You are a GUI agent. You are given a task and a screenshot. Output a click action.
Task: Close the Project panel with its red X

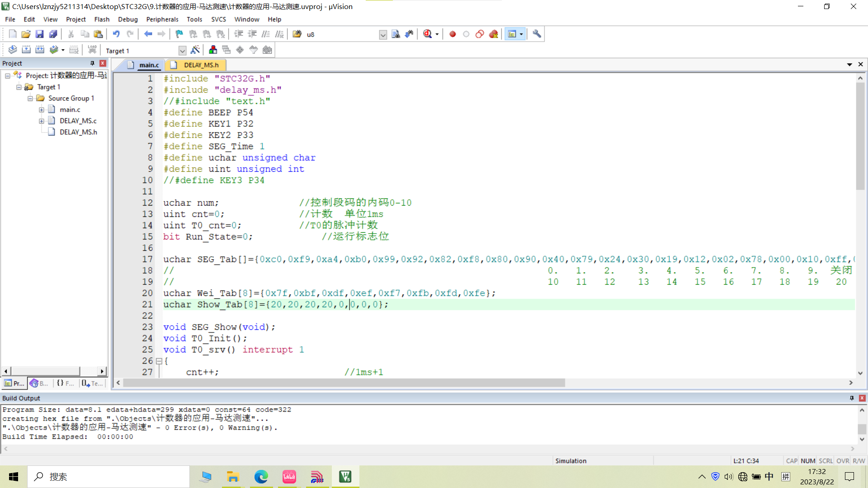coord(103,63)
